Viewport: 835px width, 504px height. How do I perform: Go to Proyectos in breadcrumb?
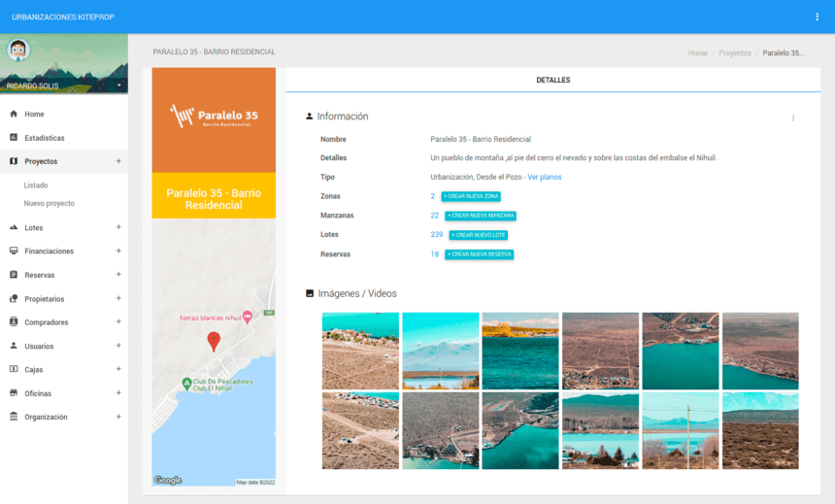[x=735, y=53]
